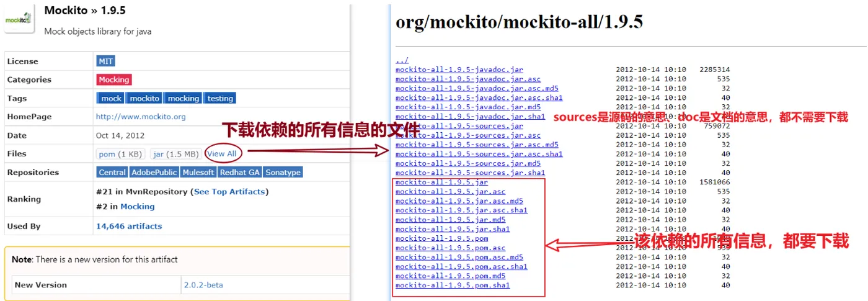Open mockito-all-1.9.5.pom.md5 link
The height and width of the screenshot is (301, 868).
451,276
